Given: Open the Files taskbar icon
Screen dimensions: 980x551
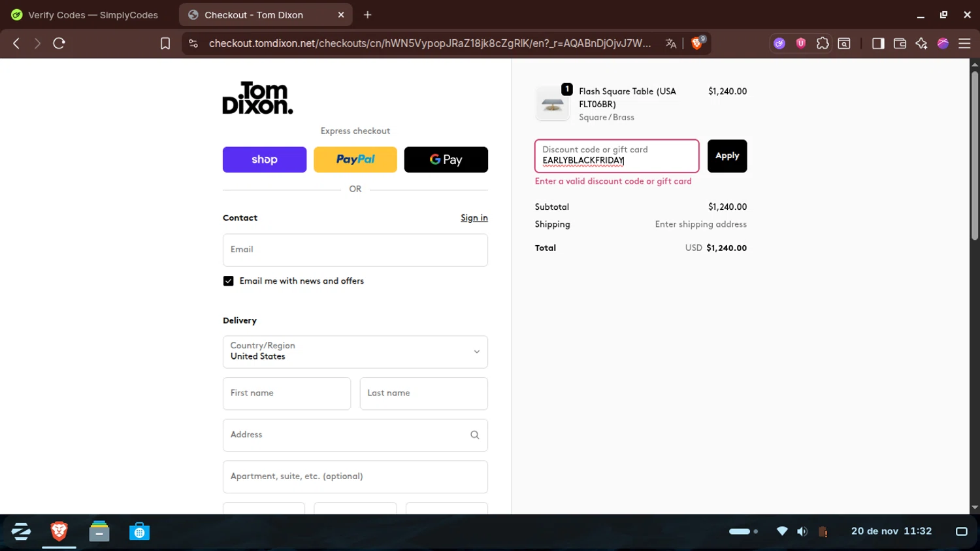Looking at the screenshot, I should pyautogui.click(x=99, y=531).
